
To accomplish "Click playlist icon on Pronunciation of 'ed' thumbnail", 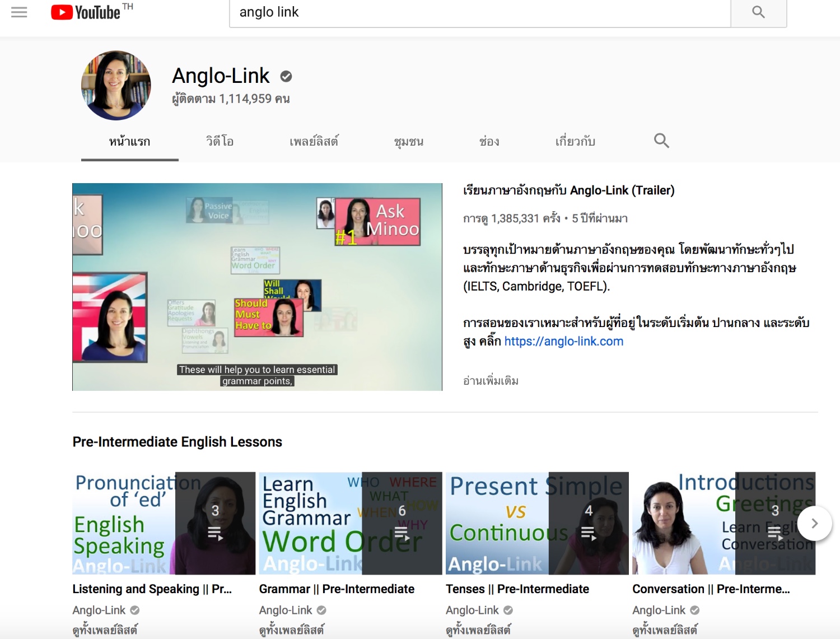I will tap(215, 533).
